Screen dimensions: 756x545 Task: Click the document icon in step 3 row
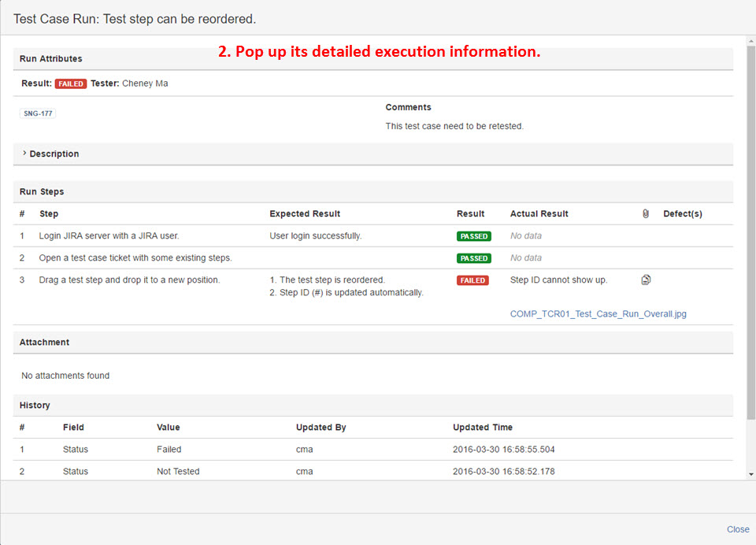(646, 280)
